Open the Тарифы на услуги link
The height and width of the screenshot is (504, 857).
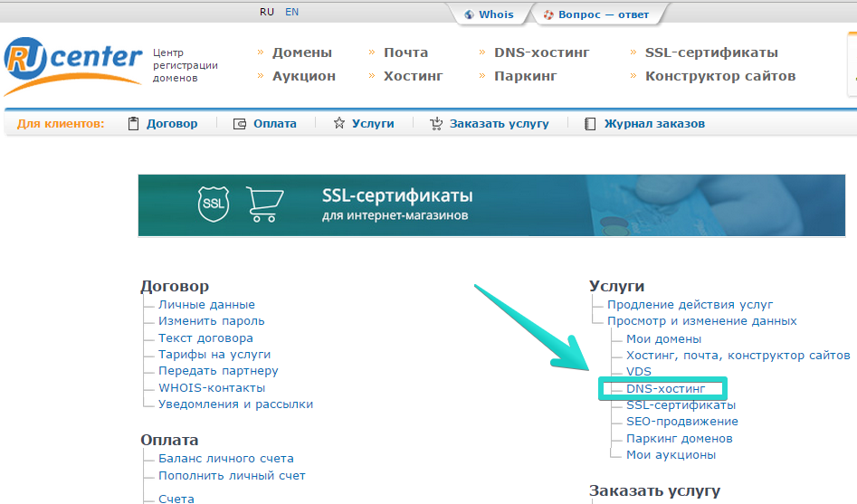click(x=214, y=354)
